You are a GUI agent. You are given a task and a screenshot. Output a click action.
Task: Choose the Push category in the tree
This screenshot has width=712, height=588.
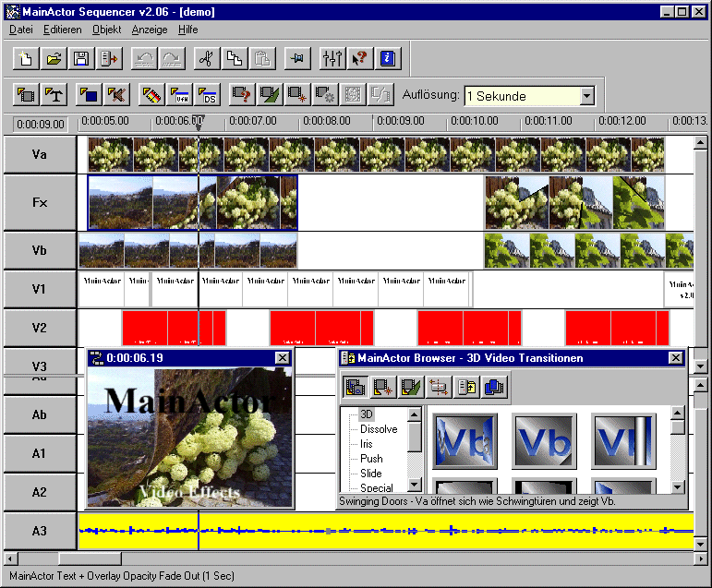tap(371, 459)
